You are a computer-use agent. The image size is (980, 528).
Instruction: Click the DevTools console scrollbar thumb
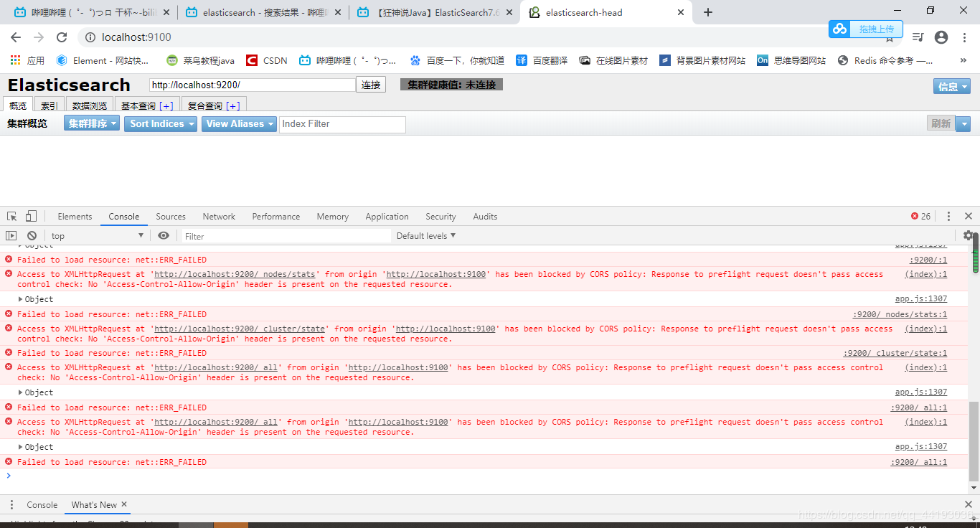(974, 442)
